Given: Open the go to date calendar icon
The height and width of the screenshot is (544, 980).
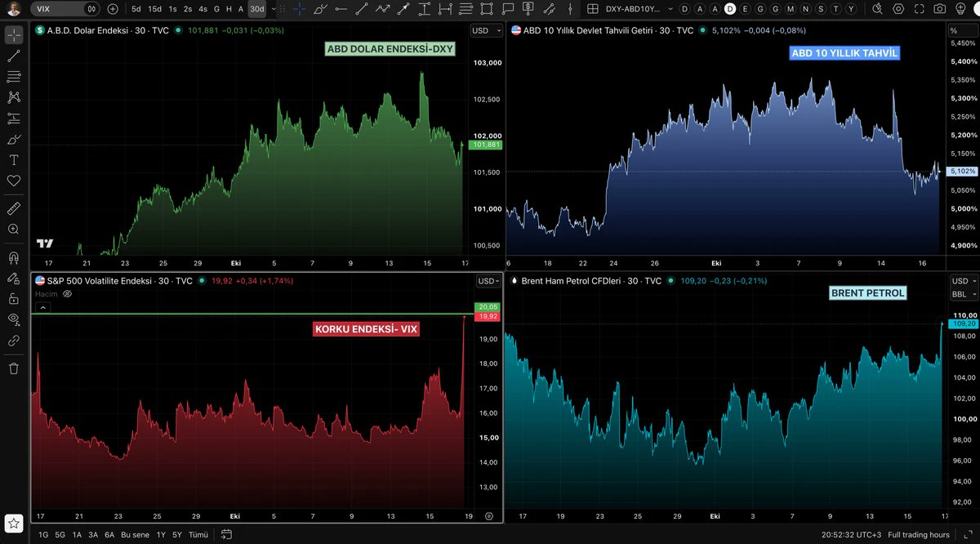Looking at the screenshot, I should [x=226, y=535].
